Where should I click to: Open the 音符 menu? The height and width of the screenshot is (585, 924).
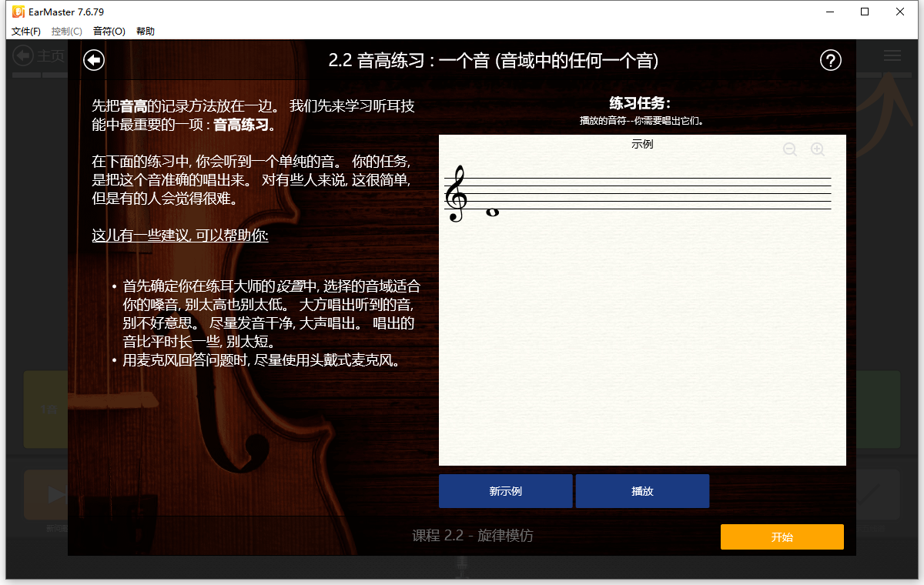108,32
